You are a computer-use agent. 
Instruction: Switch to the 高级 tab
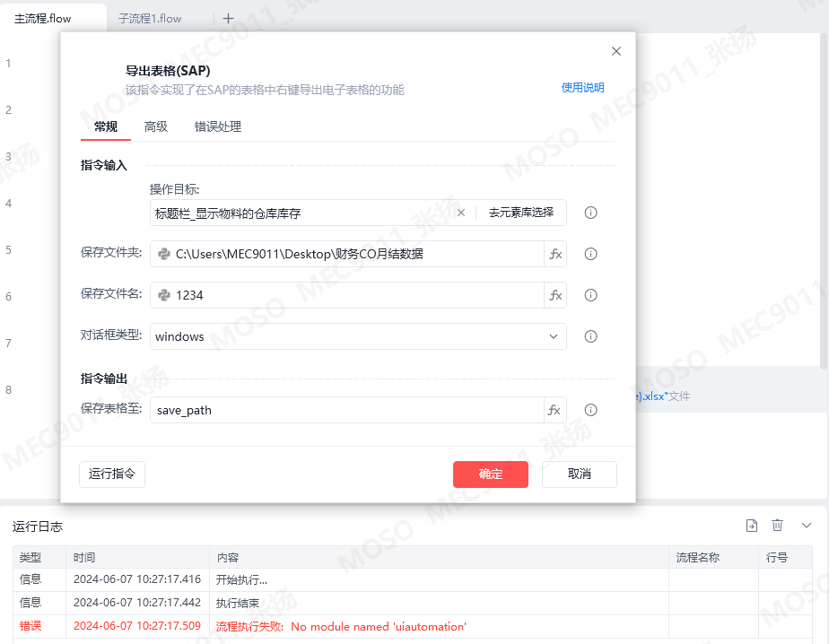[x=156, y=126]
